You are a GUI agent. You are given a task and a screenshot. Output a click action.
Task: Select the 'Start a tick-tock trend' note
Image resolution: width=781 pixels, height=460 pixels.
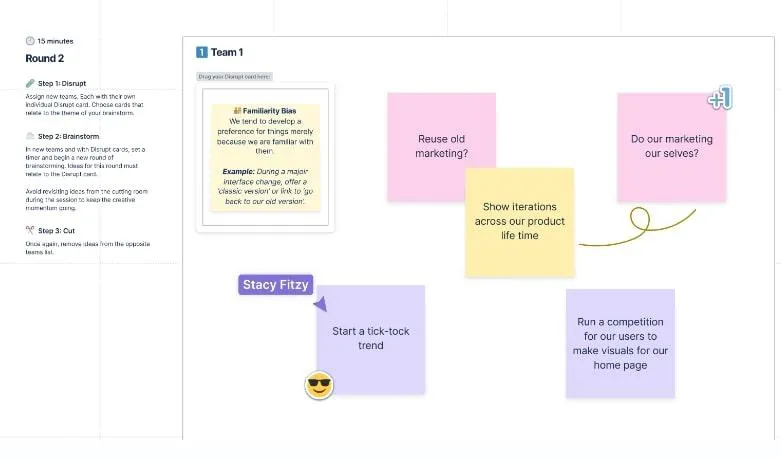pos(371,340)
